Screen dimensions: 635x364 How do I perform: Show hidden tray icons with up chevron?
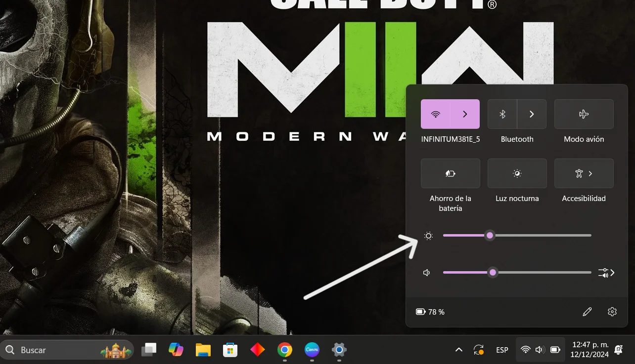click(459, 350)
